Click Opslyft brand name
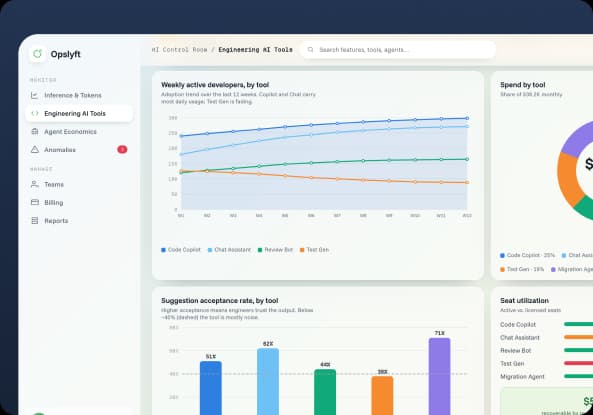The image size is (593, 415). 65,54
